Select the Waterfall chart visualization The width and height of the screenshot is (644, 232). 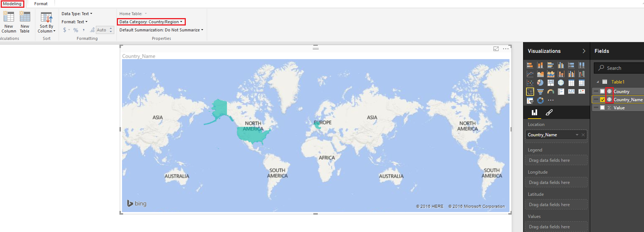pos(581,74)
